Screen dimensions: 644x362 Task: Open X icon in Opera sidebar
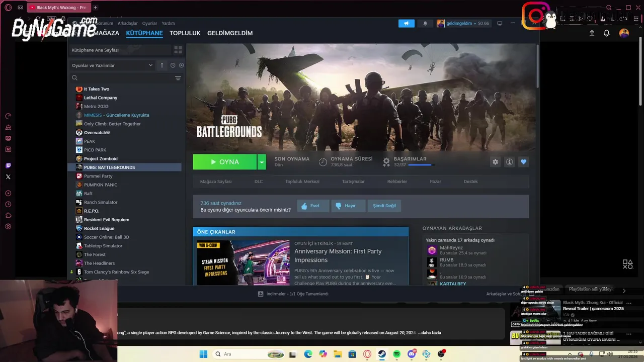[x=8, y=176]
